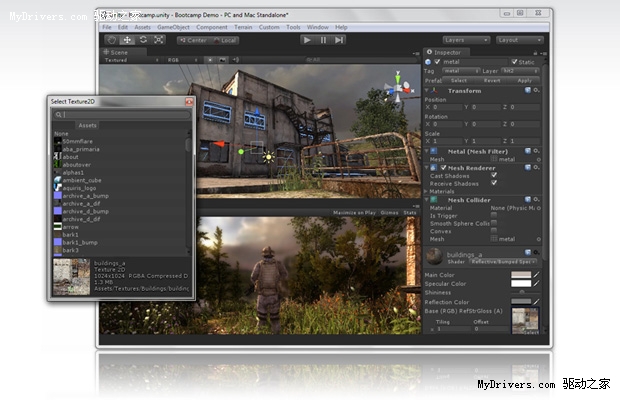The height and width of the screenshot is (400, 620).
Task: Open the Assets menu
Action: [142, 27]
